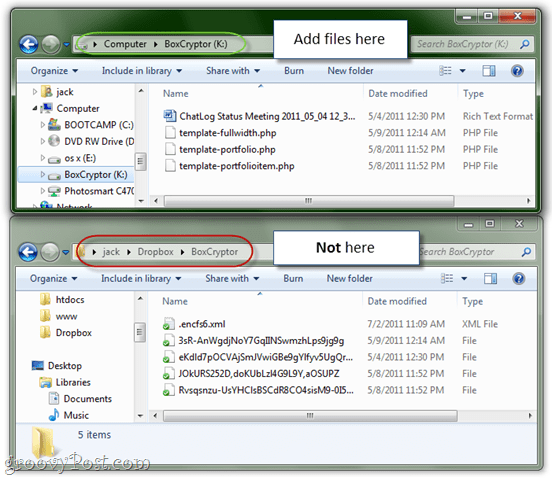
Task: Select ChatLog Status Meeting file icon
Action: click(170, 116)
